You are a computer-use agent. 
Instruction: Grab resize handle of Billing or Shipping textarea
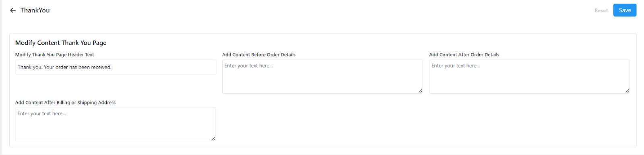tap(213, 139)
